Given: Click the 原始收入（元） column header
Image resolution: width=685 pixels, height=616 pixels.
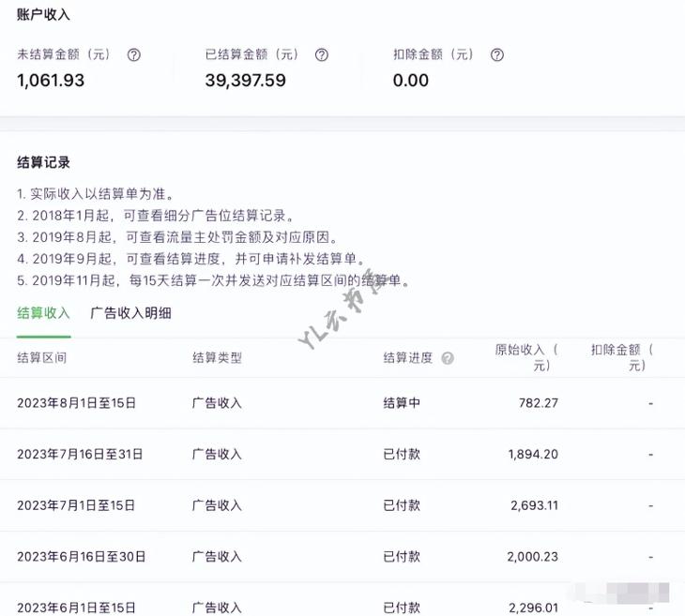Looking at the screenshot, I should pos(527,357).
